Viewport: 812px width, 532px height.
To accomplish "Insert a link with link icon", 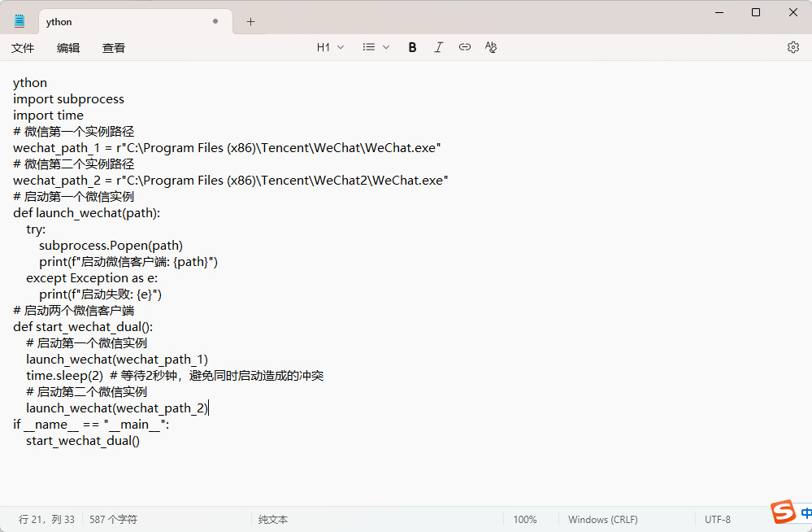I will point(464,47).
